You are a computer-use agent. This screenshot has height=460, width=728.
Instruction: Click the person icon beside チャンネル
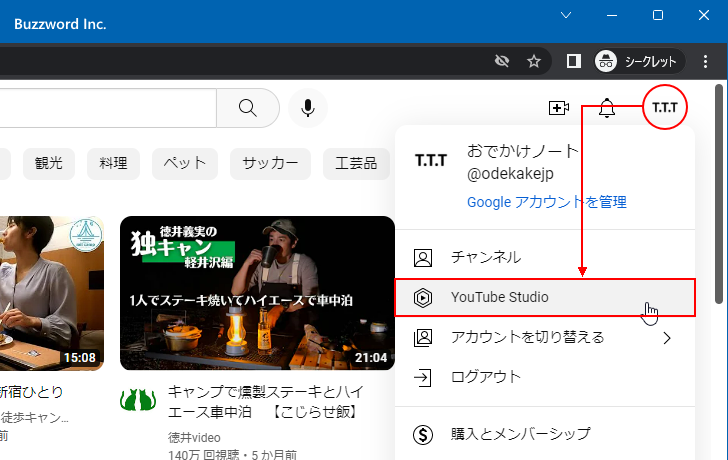point(423,258)
